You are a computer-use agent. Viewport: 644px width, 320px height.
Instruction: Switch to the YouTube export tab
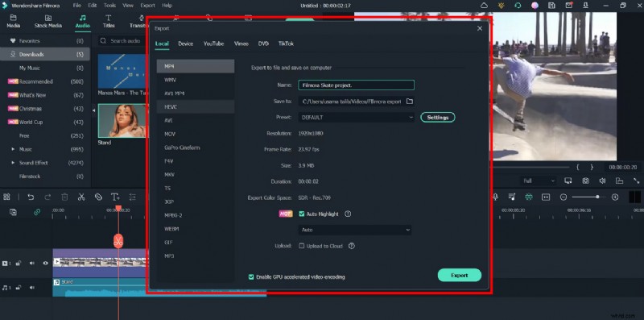pos(213,44)
